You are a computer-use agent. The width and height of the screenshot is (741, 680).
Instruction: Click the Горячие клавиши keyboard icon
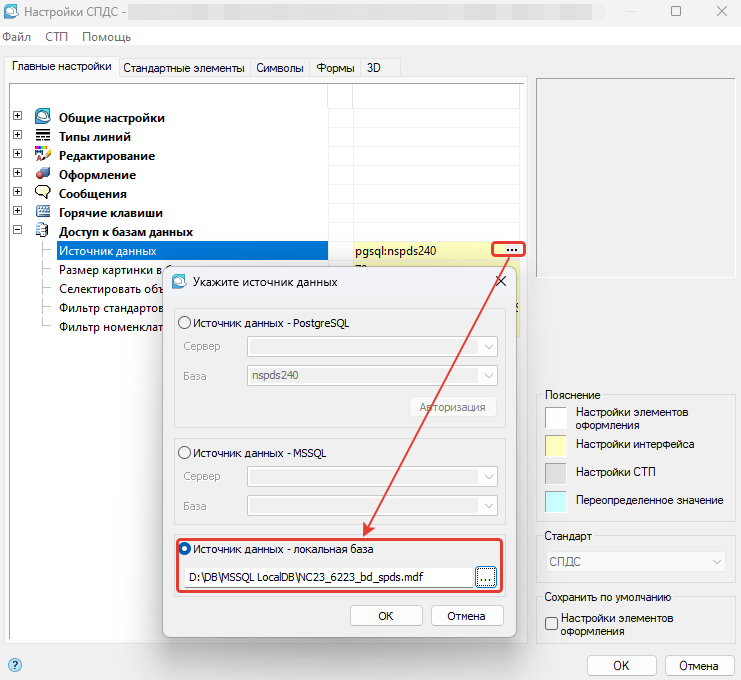tap(43, 212)
